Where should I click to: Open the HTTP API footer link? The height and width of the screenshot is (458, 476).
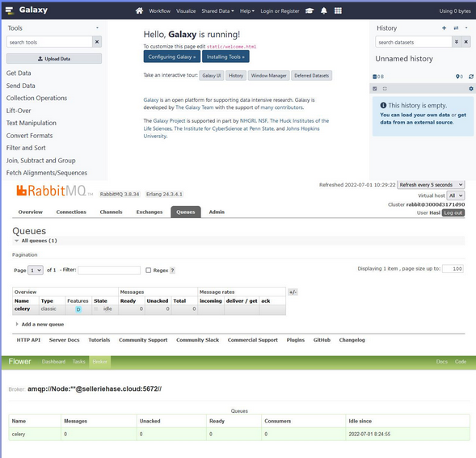[28, 340]
